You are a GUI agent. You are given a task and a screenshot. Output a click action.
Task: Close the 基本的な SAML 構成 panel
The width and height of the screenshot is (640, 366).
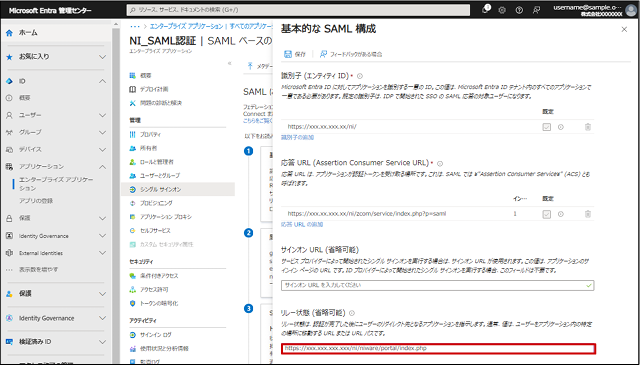(x=624, y=29)
